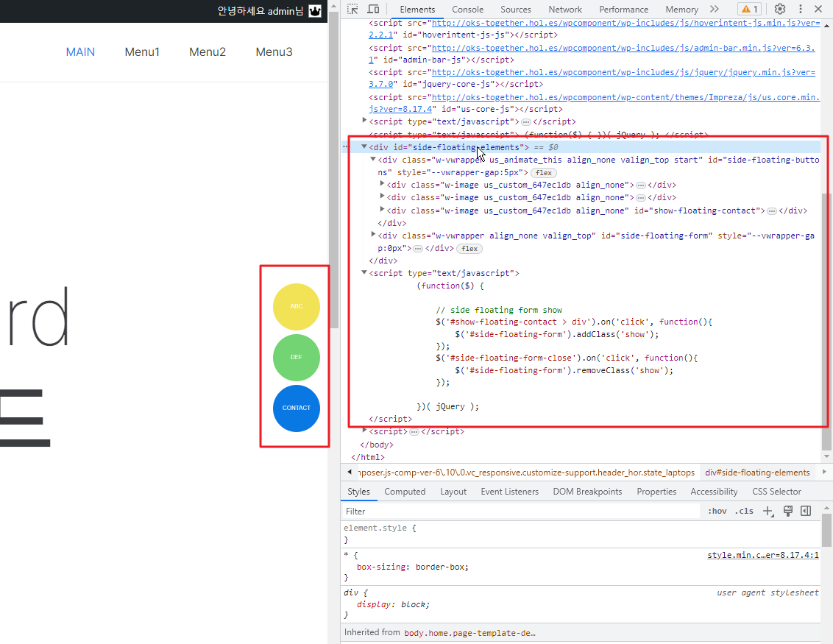The image size is (833, 644).
Task: Toggle the computed styles sidebar icon
Action: pyautogui.click(x=806, y=512)
